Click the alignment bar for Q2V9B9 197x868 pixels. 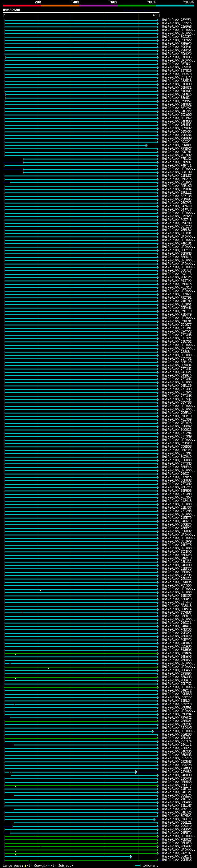click(x=71, y=772)
